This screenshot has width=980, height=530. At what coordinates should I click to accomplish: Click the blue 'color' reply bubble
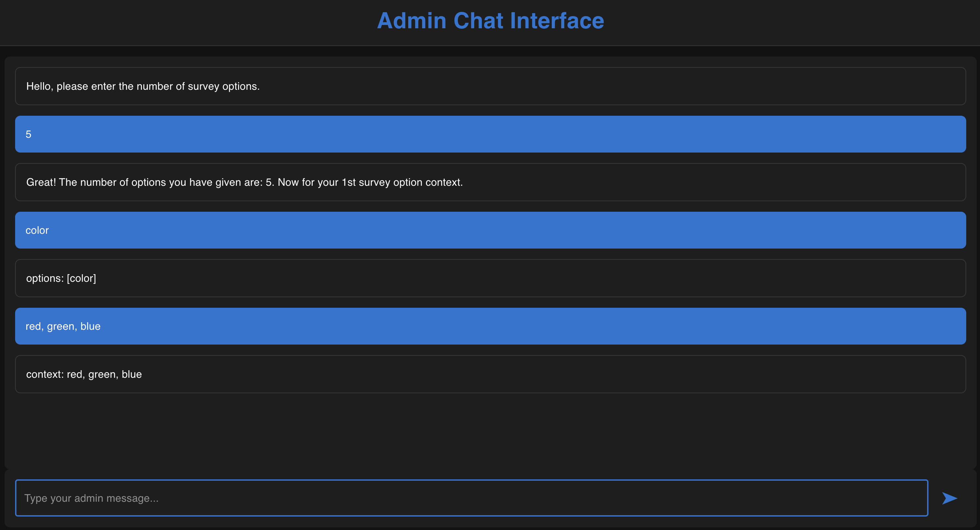[x=490, y=230]
